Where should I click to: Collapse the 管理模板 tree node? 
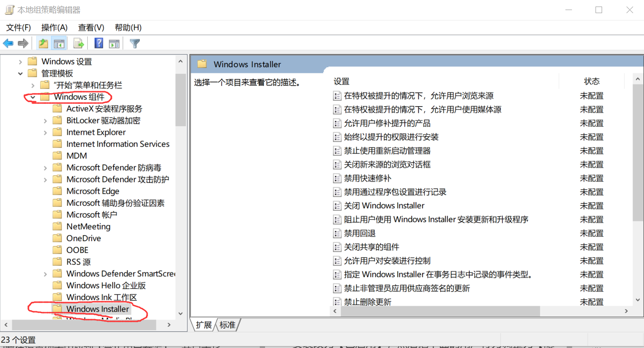click(21, 73)
